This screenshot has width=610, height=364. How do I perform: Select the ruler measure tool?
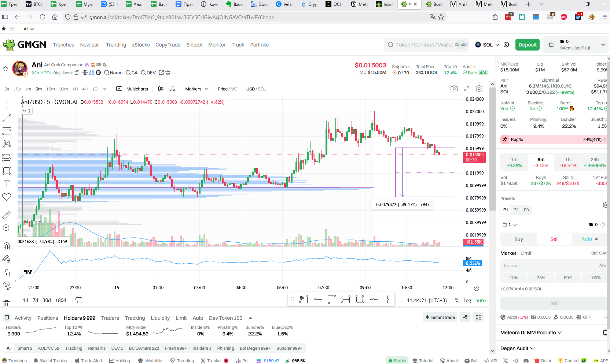7,215
